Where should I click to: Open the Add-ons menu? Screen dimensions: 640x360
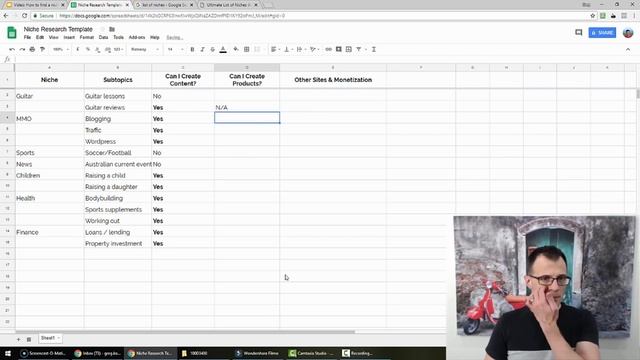(137, 37)
